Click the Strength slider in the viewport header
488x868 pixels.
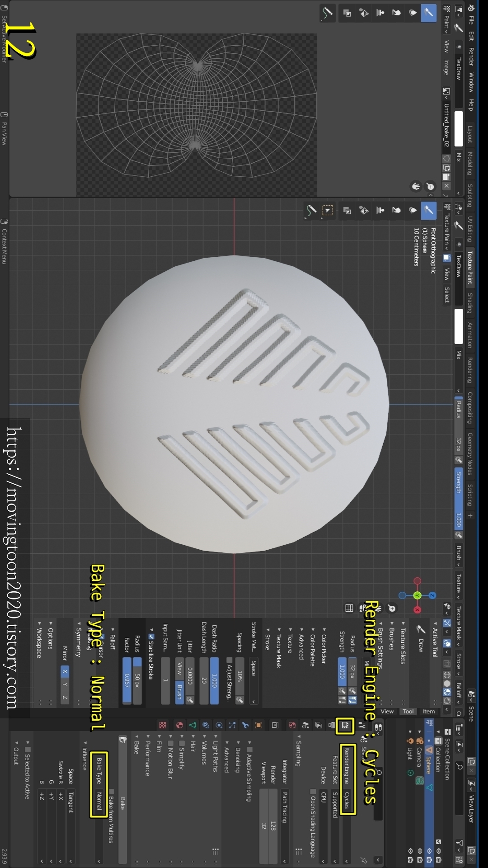[458, 498]
